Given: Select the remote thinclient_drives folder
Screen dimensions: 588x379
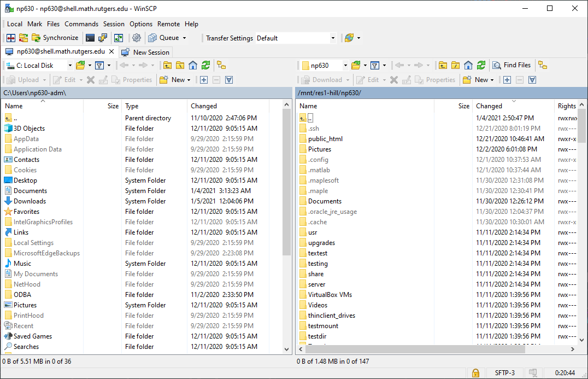Looking at the screenshot, I should pos(332,316).
